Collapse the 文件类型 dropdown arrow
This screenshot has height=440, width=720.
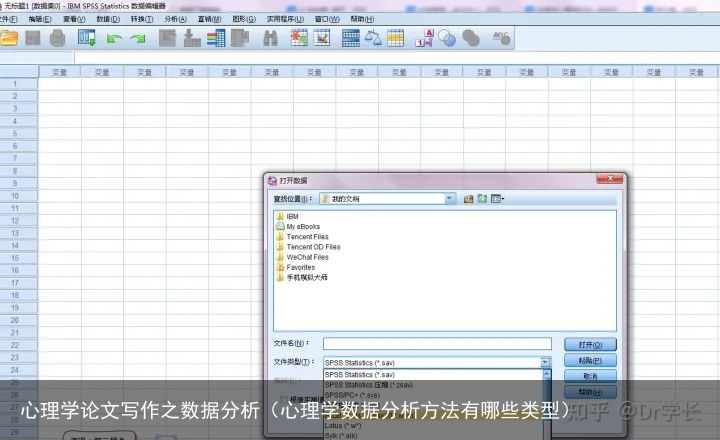pyautogui.click(x=545, y=362)
